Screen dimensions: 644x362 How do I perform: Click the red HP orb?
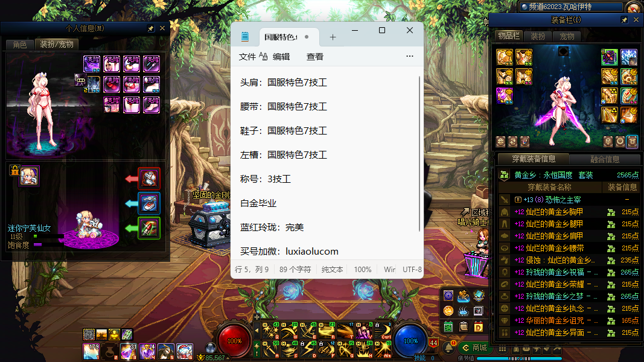pos(234,340)
